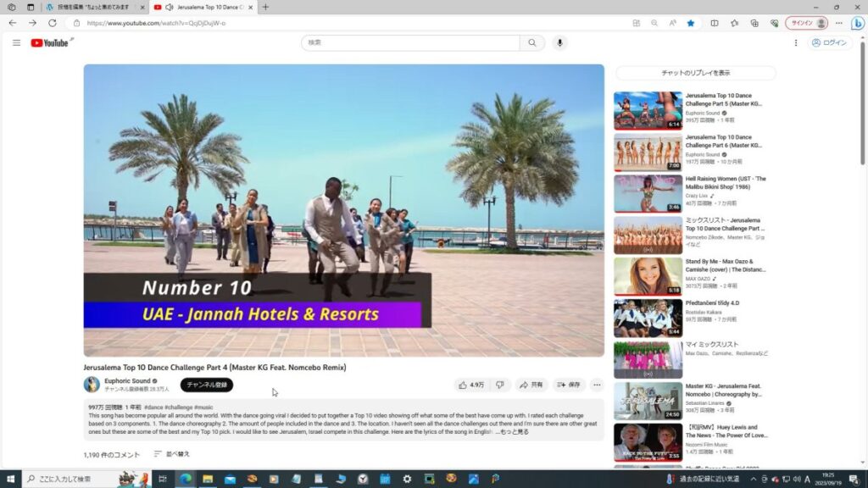This screenshot has width=868, height=488.
Task: Click the page vertical scrollbar
Action: coord(862,105)
